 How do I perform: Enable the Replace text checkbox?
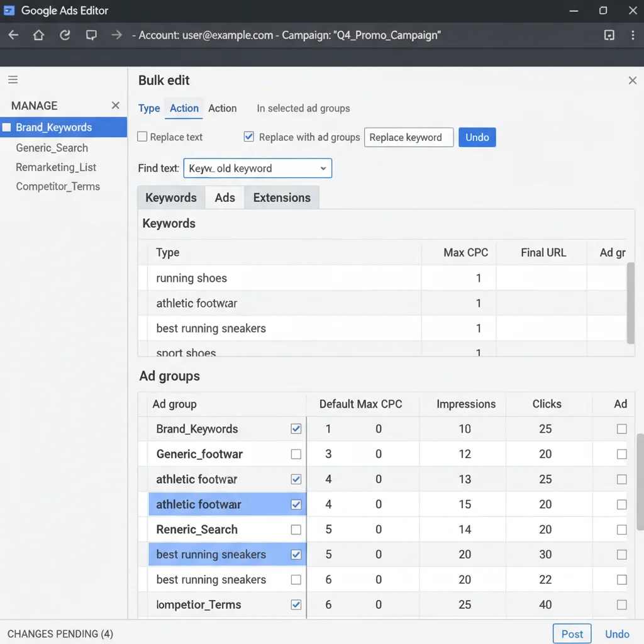(x=142, y=136)
